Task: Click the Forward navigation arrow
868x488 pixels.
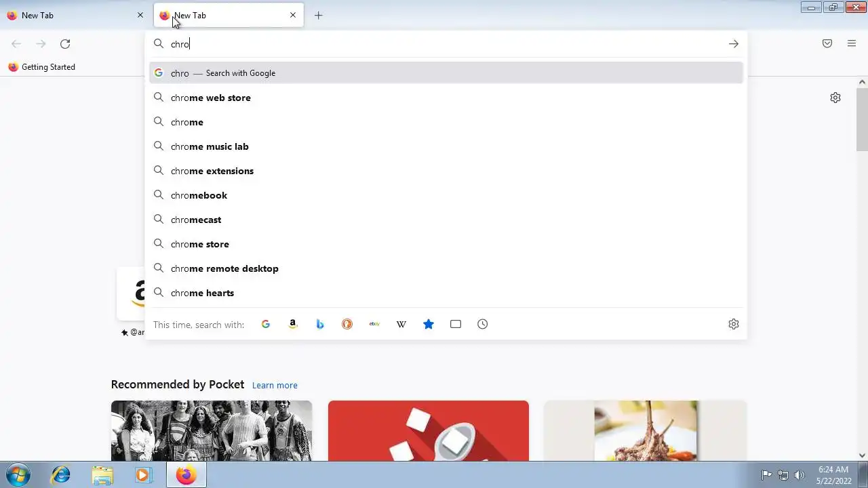Action: [x=41, y=43]
